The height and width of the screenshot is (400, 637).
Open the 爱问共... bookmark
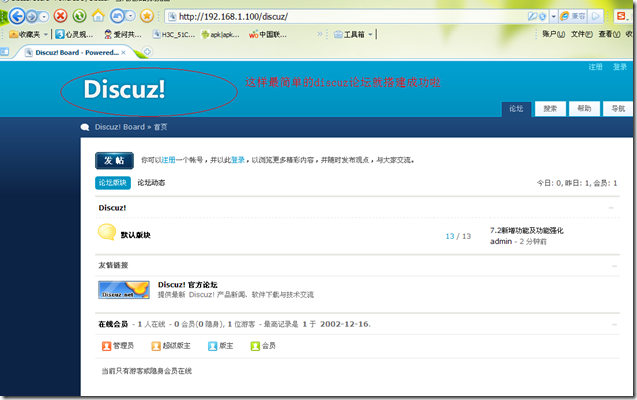coord(122,35)
